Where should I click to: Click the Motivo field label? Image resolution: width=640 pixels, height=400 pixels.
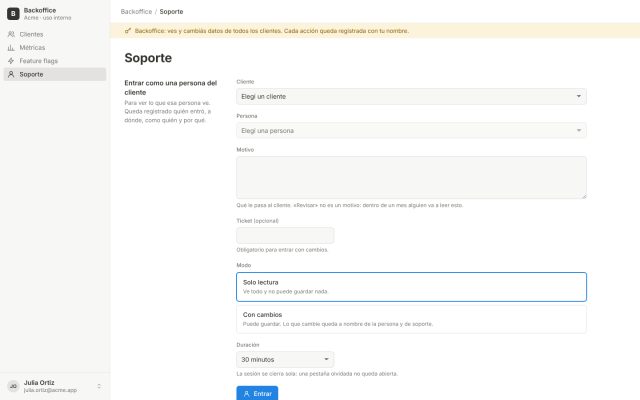coord(245,150)
